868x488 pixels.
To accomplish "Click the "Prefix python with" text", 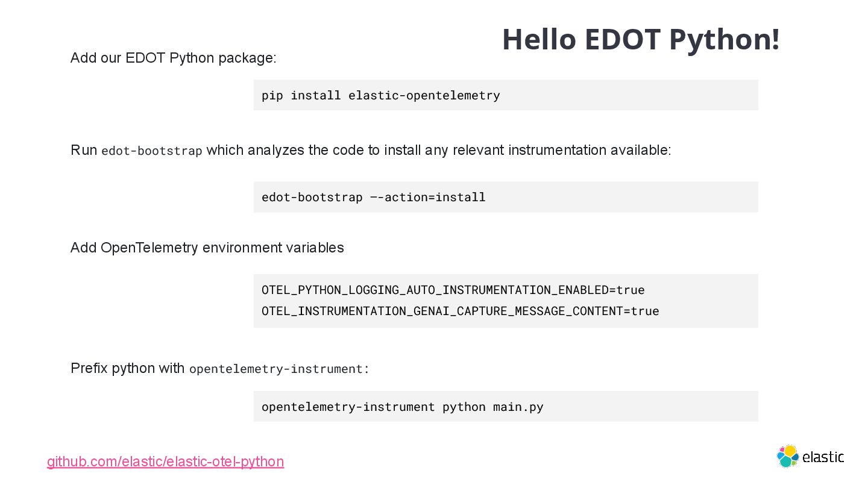I will pos(127,368).
